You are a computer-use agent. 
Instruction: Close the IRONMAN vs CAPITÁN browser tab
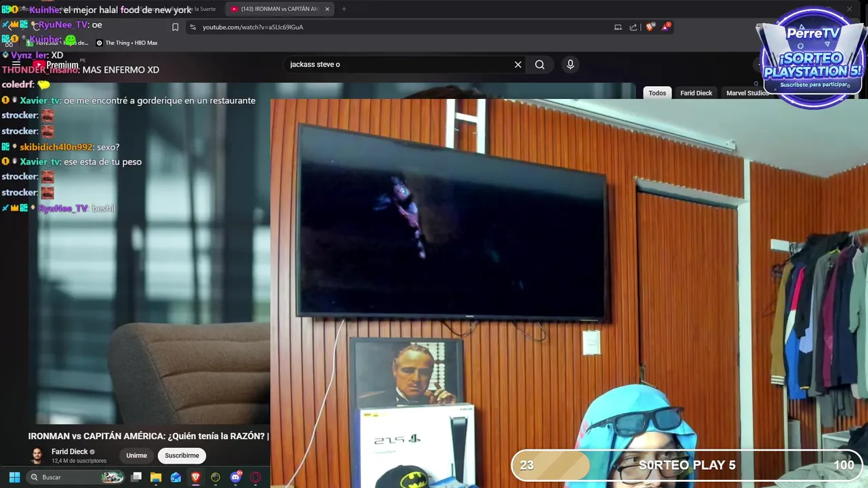click(328, 9)
